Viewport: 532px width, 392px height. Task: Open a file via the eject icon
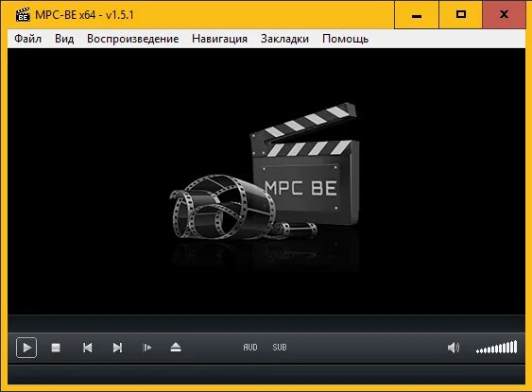click(x=176, y=348)
